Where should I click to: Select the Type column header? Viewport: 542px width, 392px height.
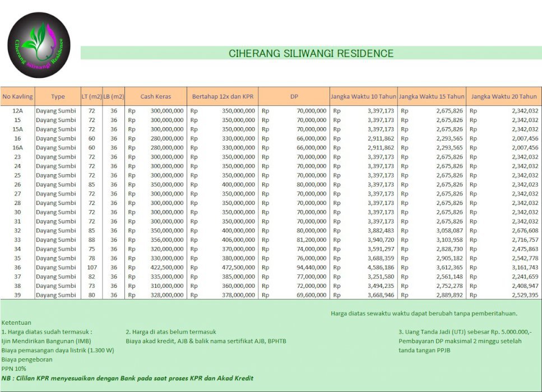click(58, 96)
